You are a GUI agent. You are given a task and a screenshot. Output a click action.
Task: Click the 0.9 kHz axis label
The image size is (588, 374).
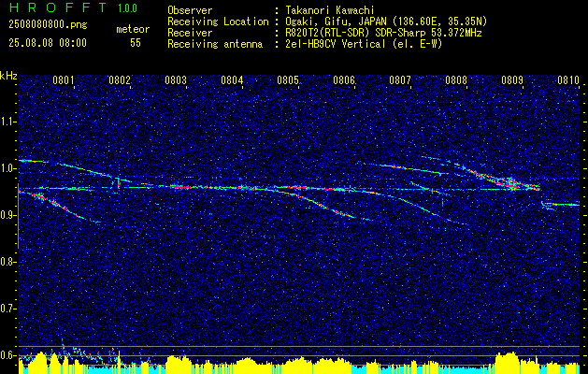[7, 215]
